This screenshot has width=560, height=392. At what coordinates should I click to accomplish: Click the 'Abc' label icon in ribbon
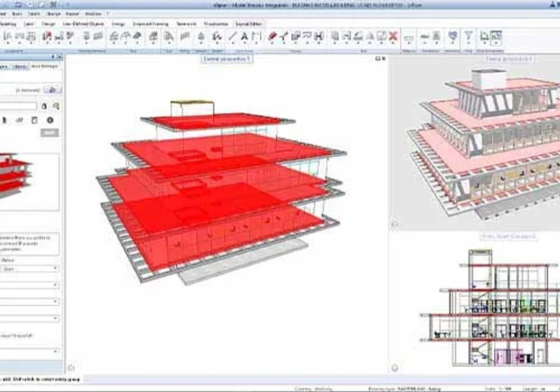tap(425, 36)
